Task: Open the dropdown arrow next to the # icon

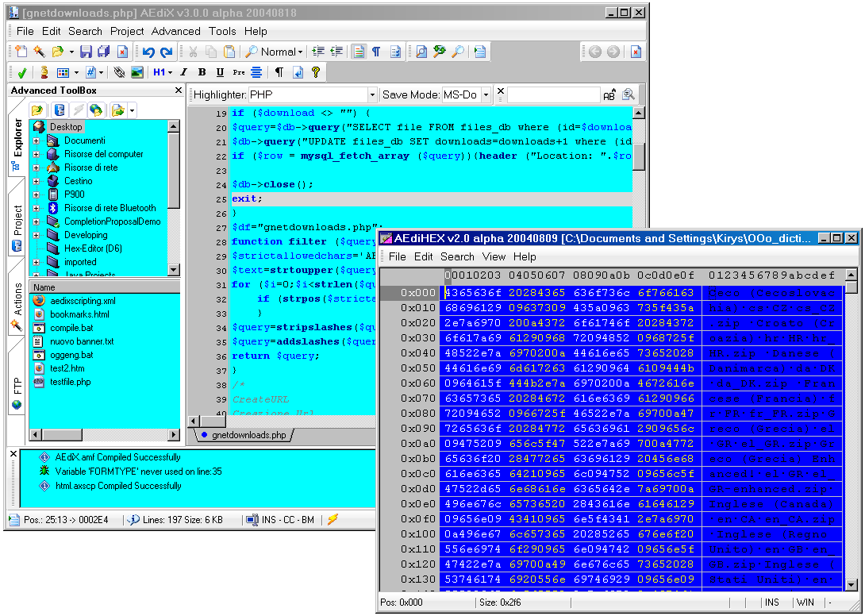Action: 101,72
